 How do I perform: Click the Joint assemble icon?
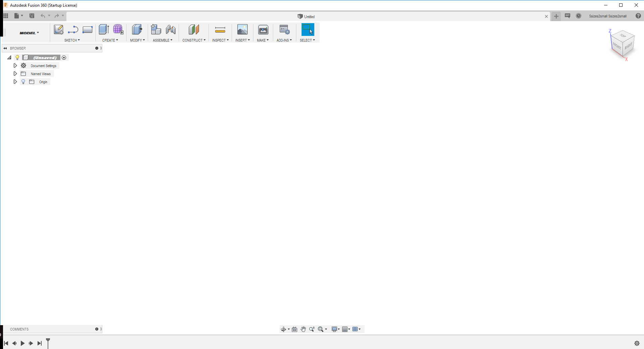point(170,30)
